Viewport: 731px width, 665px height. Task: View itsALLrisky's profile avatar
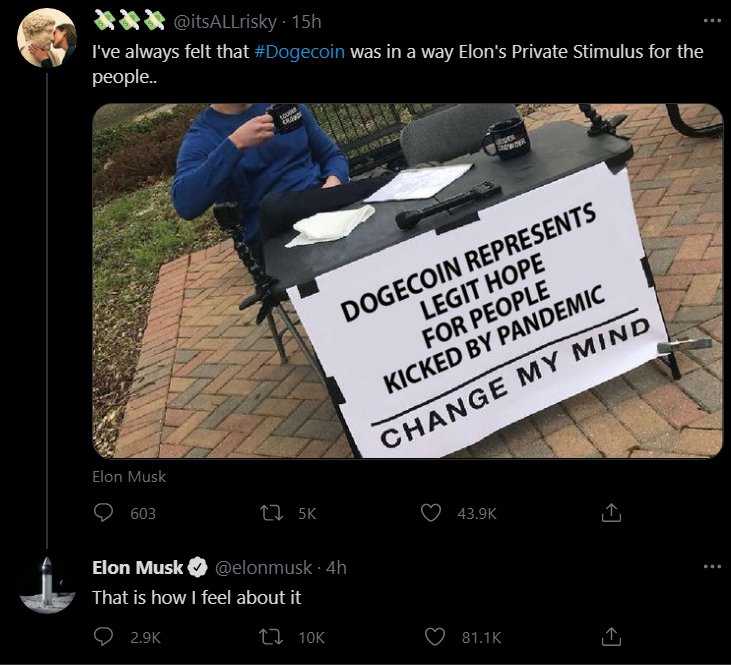tap(47, 37)
